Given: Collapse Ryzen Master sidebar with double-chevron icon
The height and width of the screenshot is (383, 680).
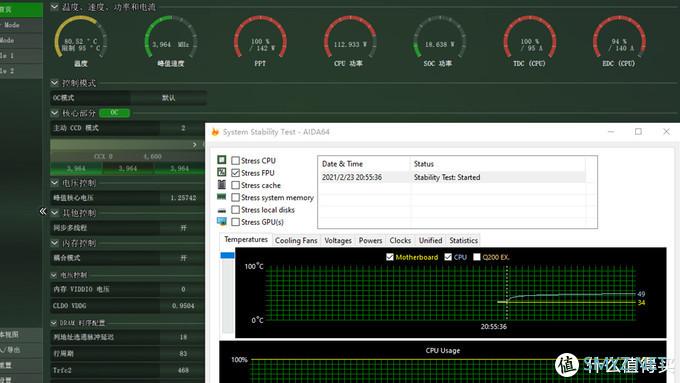Looking at the screenshot, I should [x=42, y=211].
